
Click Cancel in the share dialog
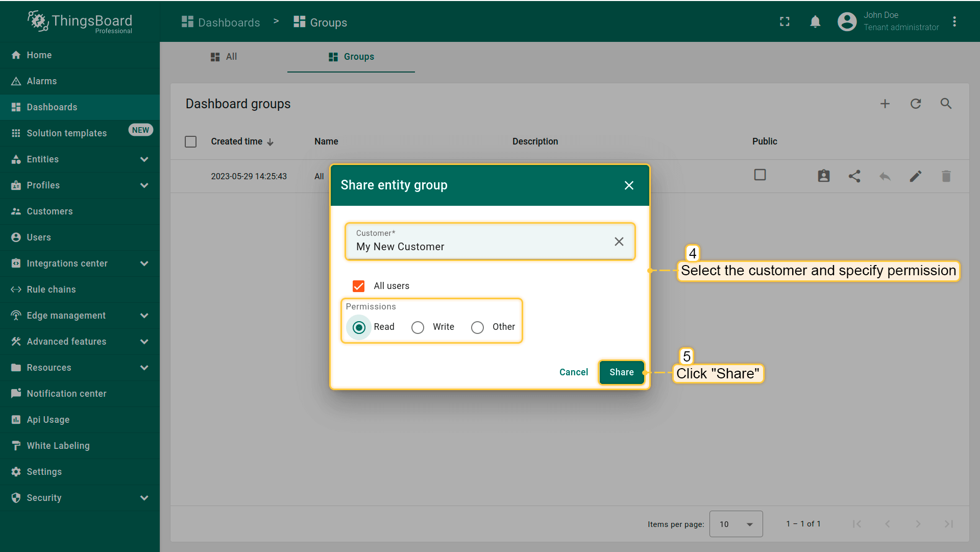(573, 372)
